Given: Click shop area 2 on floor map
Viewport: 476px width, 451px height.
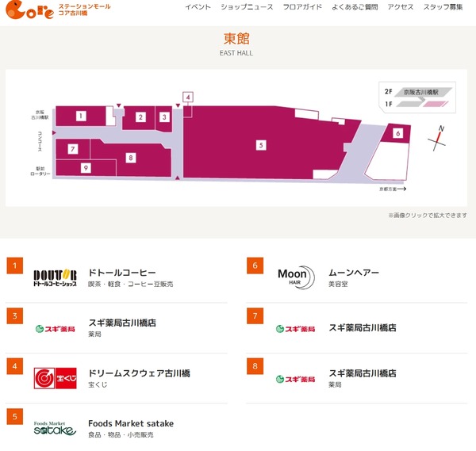Looking at the screenshot, I should click(140, 117).
